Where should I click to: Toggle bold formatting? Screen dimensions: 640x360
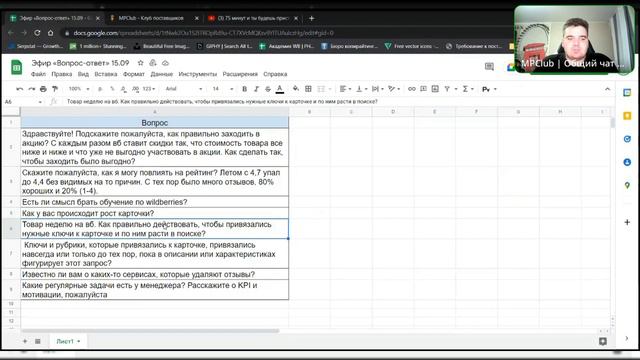[244, 89]
